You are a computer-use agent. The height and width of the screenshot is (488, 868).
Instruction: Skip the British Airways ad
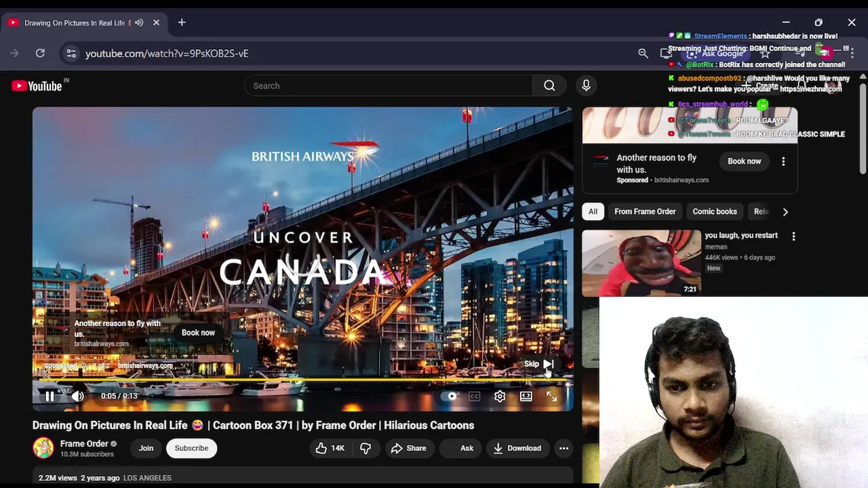[539, 364]
